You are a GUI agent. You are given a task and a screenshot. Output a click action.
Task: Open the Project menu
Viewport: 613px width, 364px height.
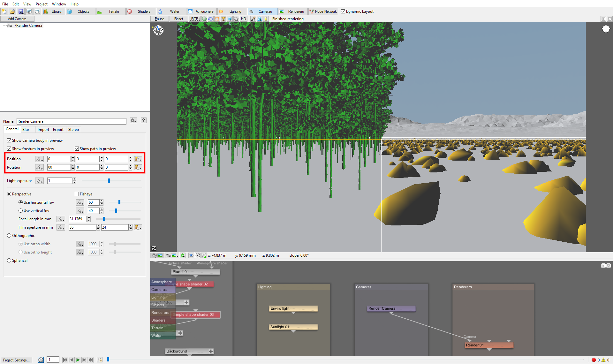(x=42, y=4)
